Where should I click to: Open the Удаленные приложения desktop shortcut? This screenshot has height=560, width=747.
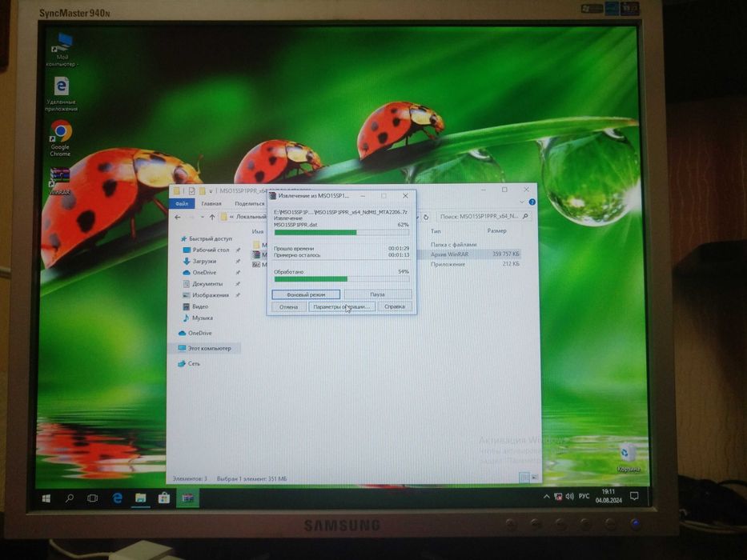tap(61, 94)
